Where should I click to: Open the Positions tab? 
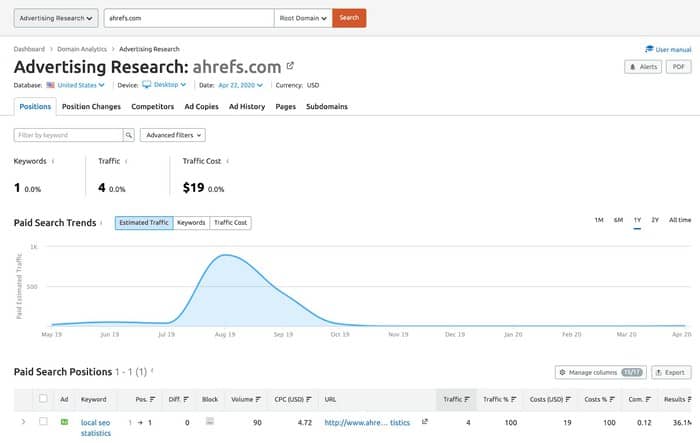[x=35, y=106]
